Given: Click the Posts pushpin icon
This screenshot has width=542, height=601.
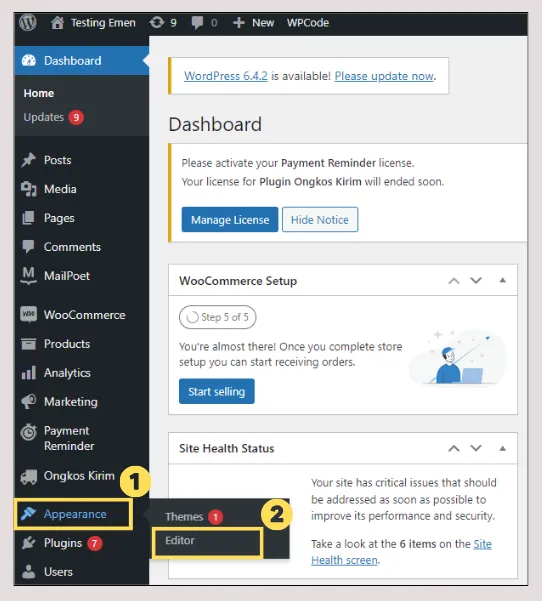Looking at the screenshot, I should (x=28, y=160).
